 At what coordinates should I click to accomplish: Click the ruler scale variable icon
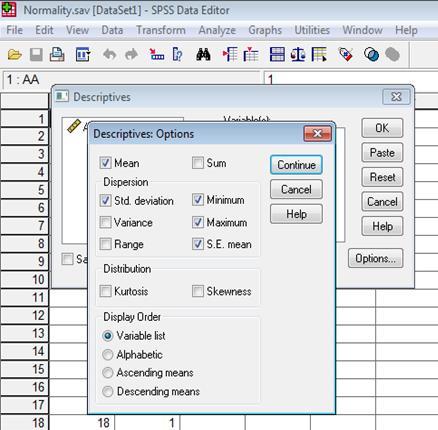(x=74, y=126)
